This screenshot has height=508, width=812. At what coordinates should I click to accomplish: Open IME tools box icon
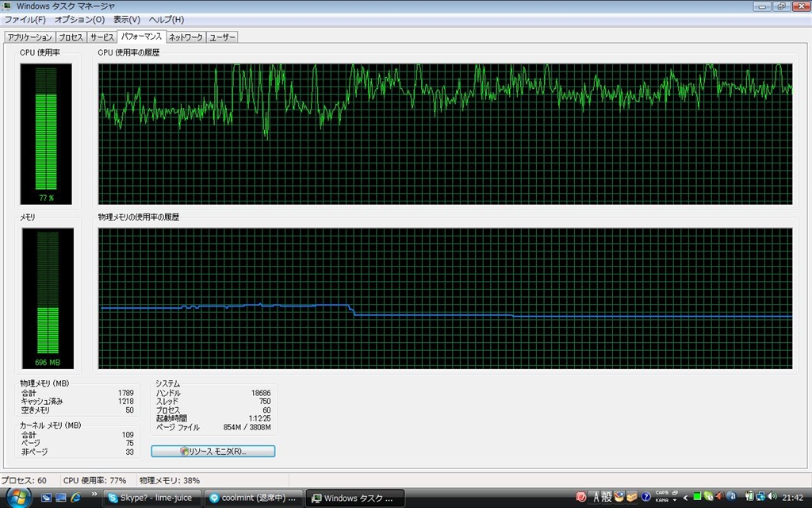(632, 497)
